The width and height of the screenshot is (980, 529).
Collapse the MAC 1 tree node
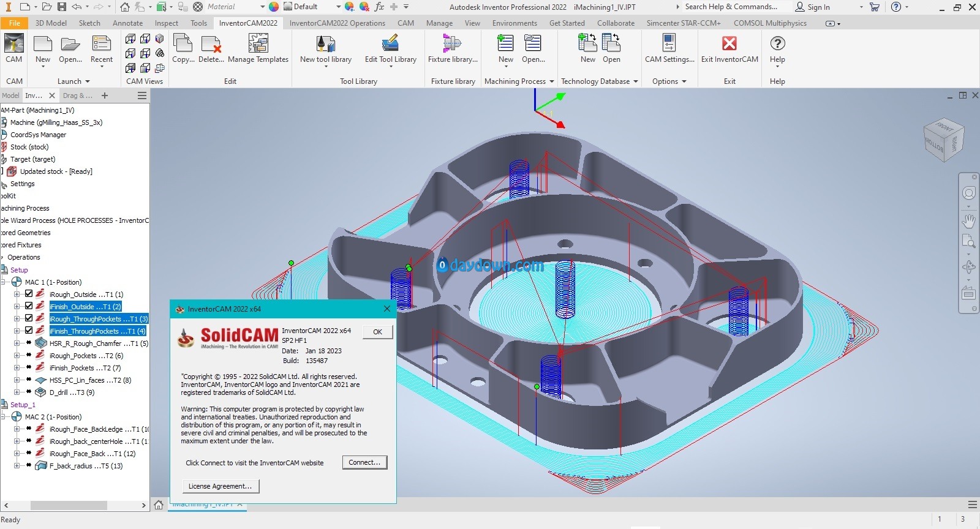coord(4,282)
